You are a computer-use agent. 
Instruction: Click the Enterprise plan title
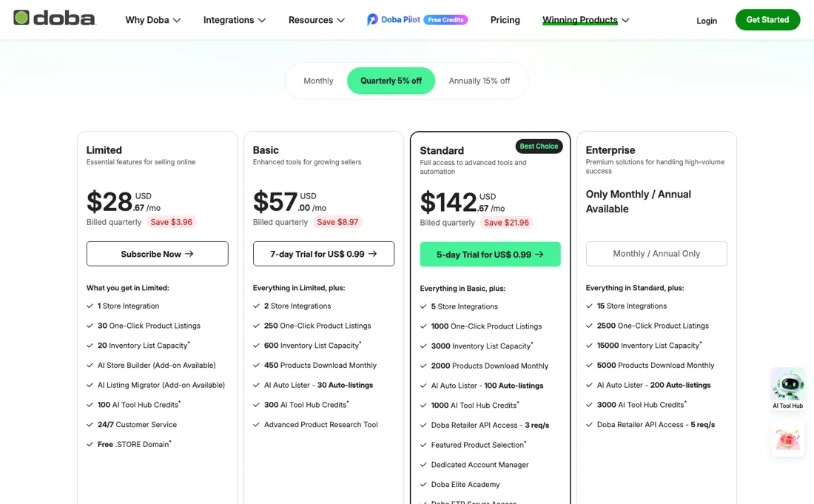pyautogui.click(x=610, y=150)
